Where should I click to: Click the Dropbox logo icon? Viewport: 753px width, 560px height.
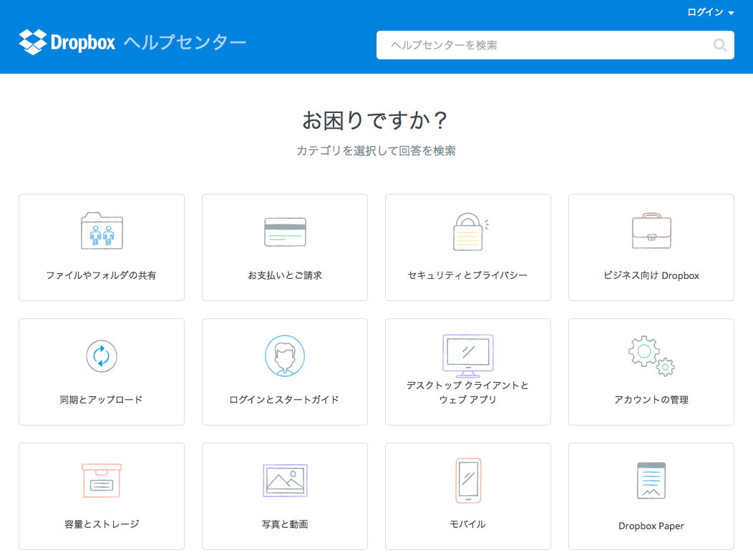pos(33,42)
